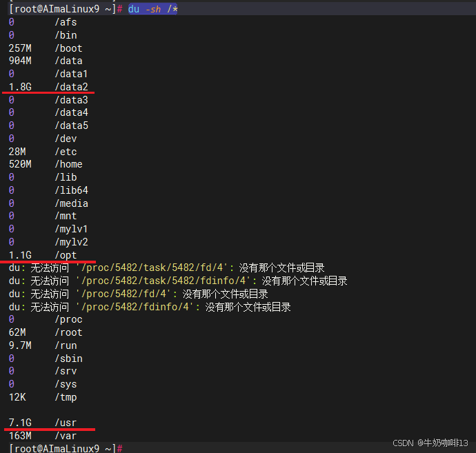The width and height of the screenshot is (476, 453).
Task: Select the '/media' directory entry
Action: coord(71,203)
